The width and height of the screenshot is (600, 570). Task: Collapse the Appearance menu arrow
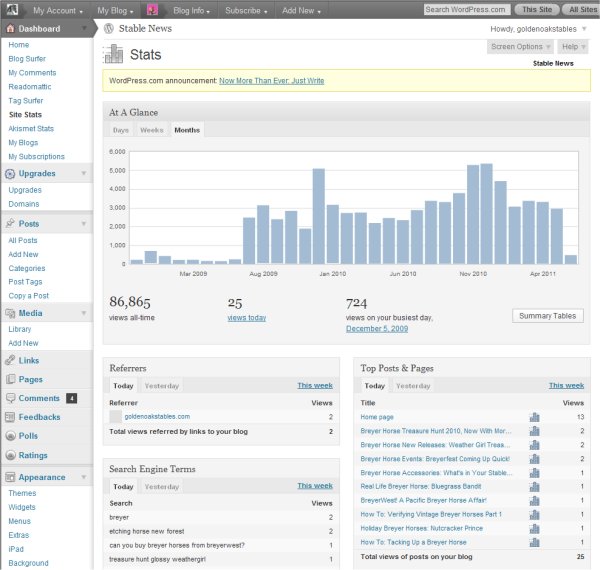[x=84, y=477]
